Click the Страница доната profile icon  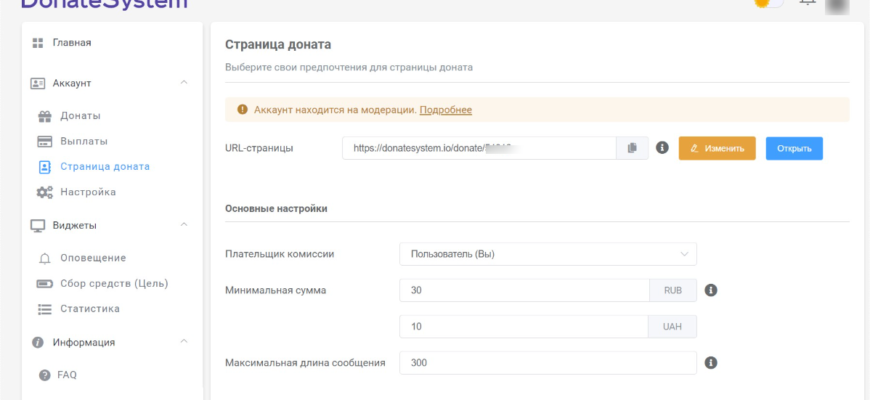coord(44,166)
